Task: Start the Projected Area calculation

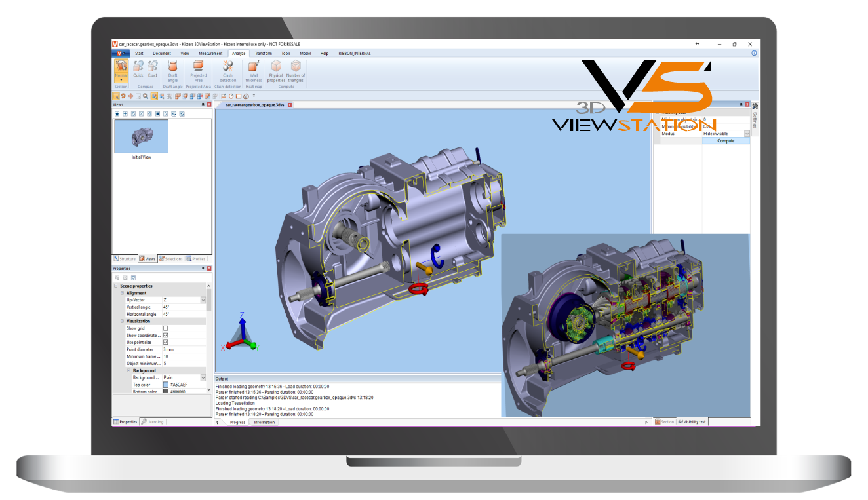Action: (x=198, y=71)
